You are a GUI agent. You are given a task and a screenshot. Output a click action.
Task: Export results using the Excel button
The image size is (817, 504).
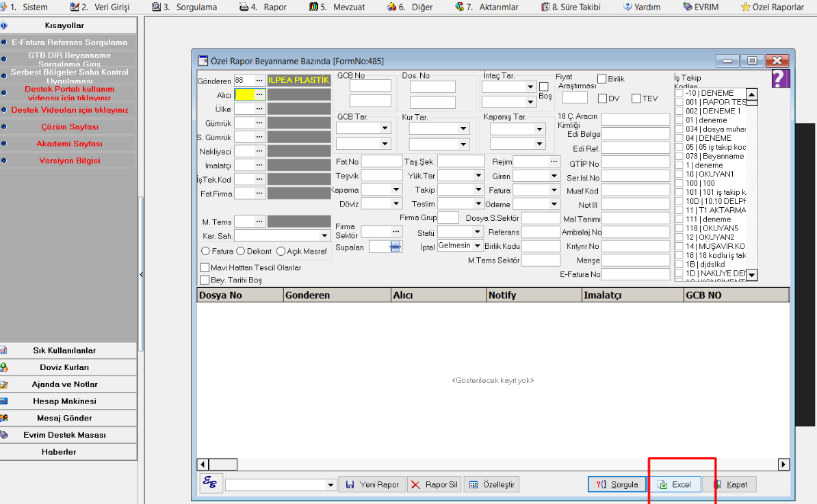pyautogui.click(x=675, y=484)
